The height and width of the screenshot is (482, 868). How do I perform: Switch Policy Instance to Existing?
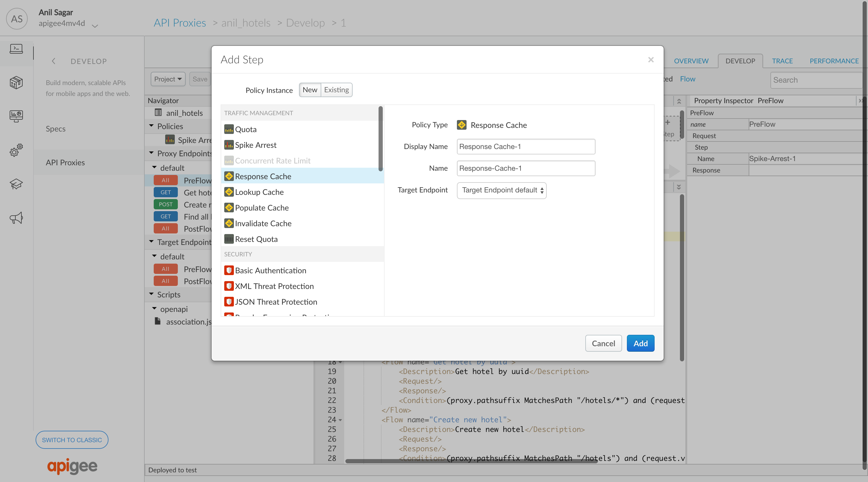336,90
